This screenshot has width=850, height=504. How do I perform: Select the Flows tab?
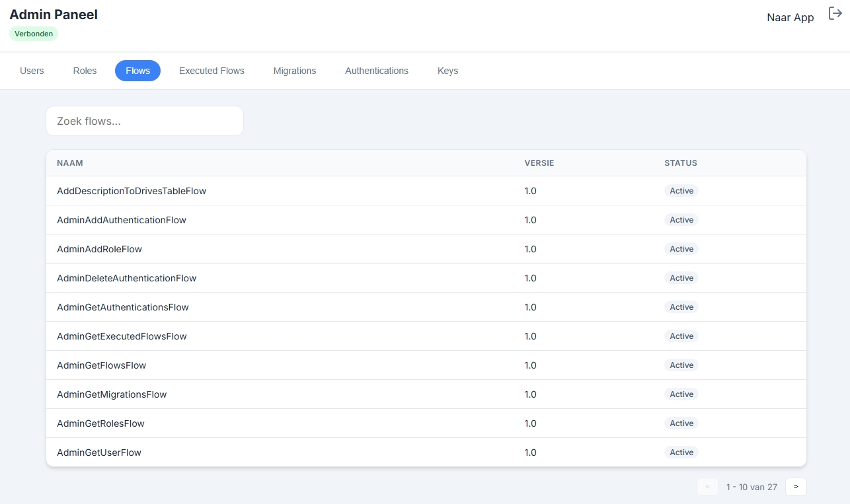[x=137, y=71]
